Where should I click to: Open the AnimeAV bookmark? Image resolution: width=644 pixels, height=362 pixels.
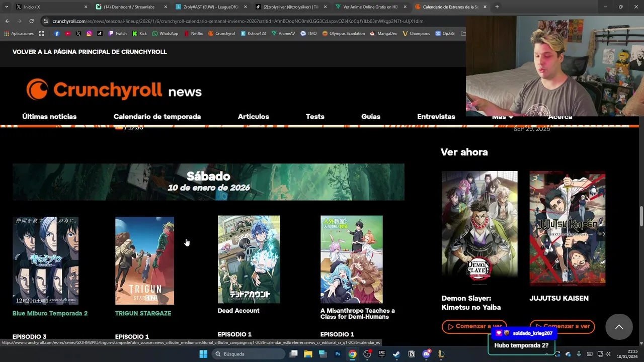[x=283, y=34]
